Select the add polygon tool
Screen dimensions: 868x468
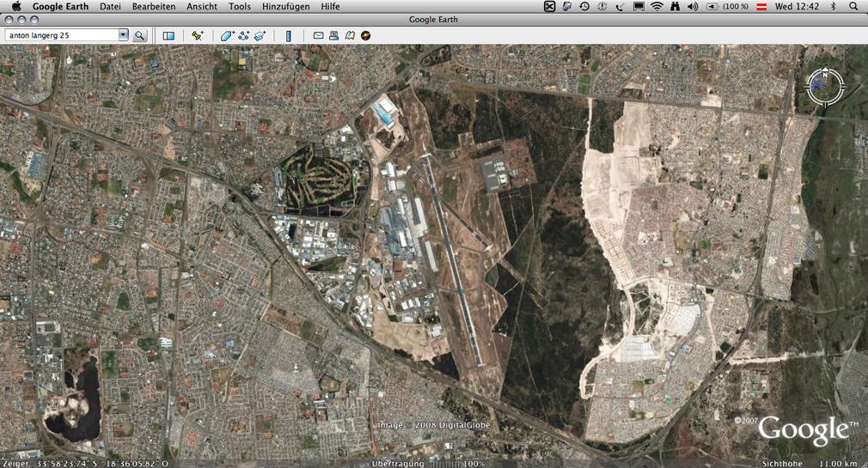click(227, 36)
